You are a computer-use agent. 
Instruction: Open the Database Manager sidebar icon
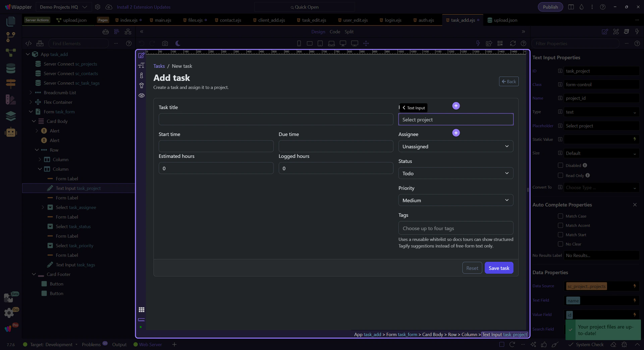tap(11, 68)
